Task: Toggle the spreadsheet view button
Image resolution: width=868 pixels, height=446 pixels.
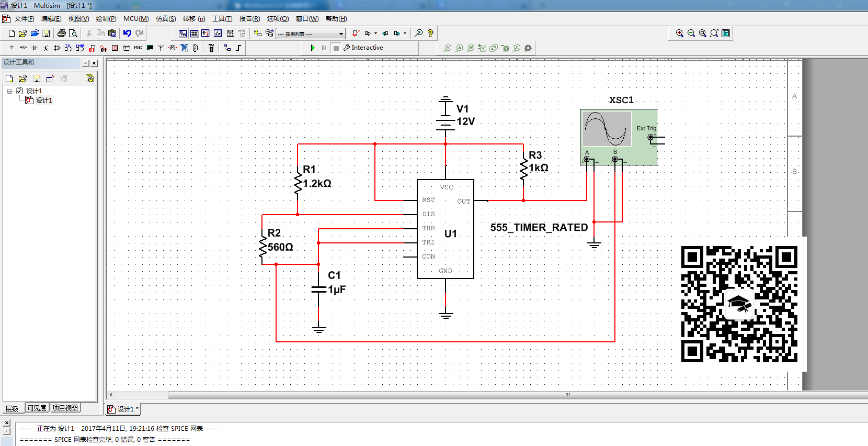Action: pyautogui.click(x=194, y=33)
